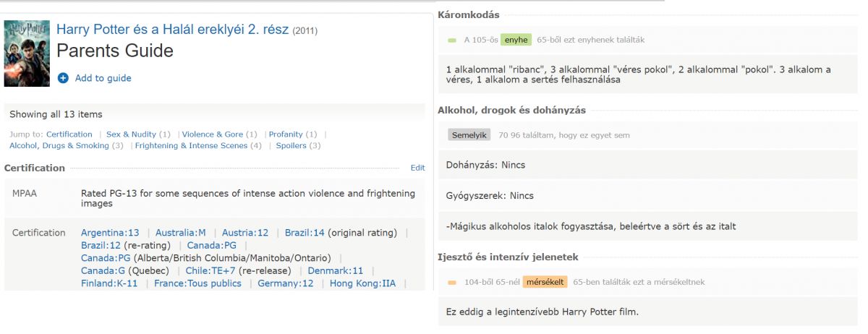This screenshot has width=868, height=334.
Task: Edit the Certification section
Action: (x=417, y=168)
